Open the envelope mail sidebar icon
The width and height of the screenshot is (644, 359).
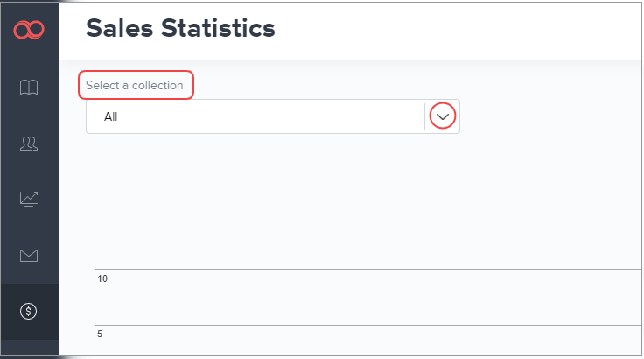tap(29, 255)
